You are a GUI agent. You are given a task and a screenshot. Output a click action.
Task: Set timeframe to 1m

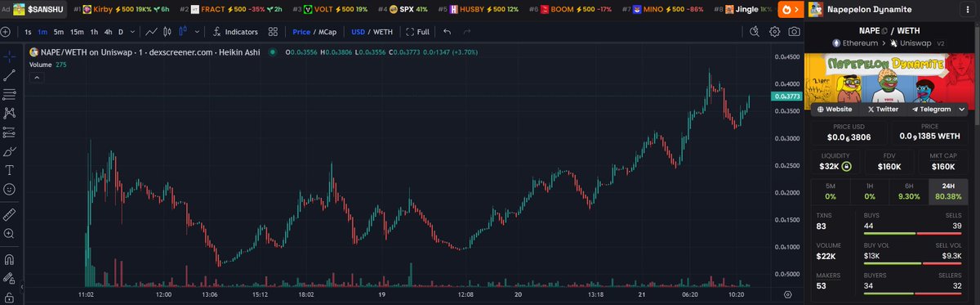click(42, 32)
